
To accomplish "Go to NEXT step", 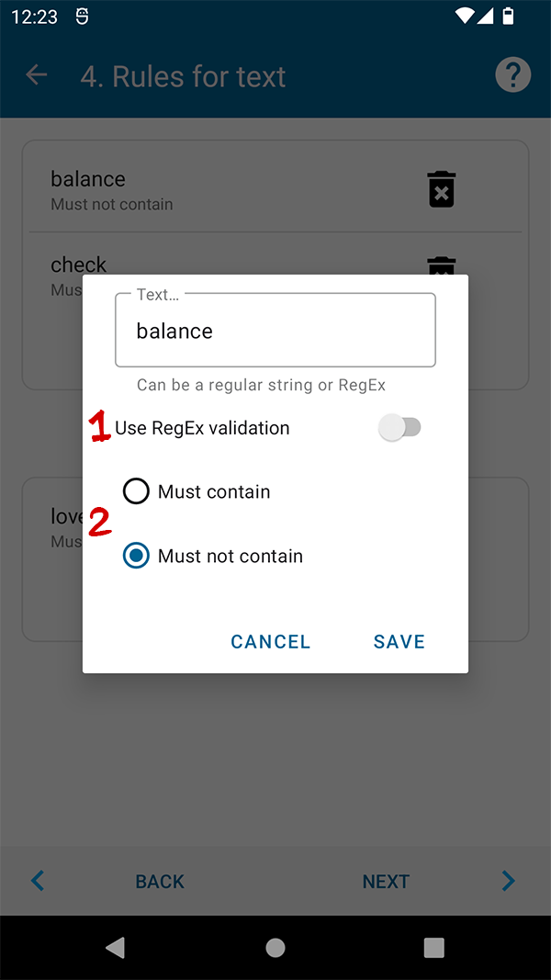I will [x=386, y=882].
